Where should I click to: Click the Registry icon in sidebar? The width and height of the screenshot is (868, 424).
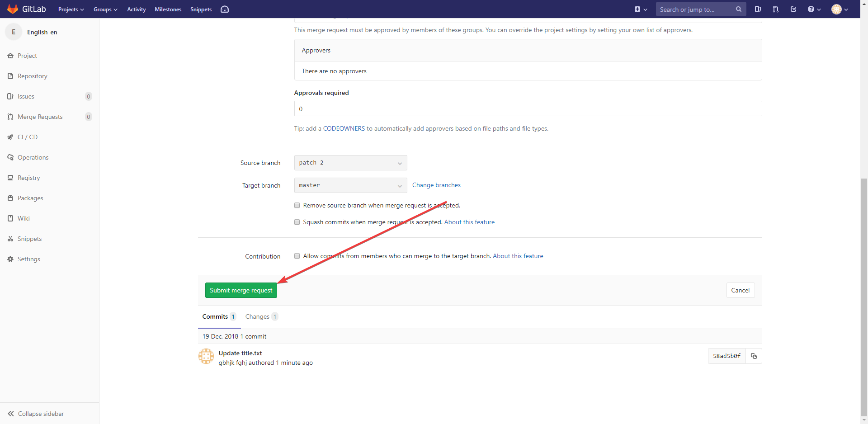tap(10, 178)
